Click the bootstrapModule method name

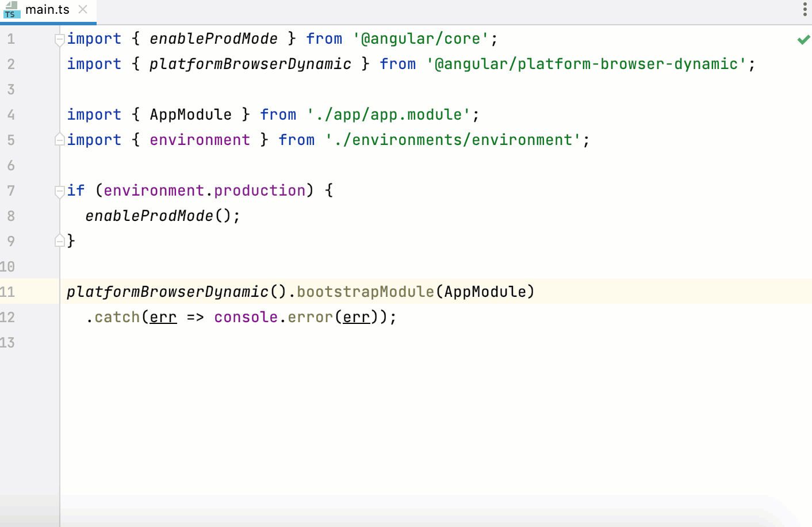(366, 292)
